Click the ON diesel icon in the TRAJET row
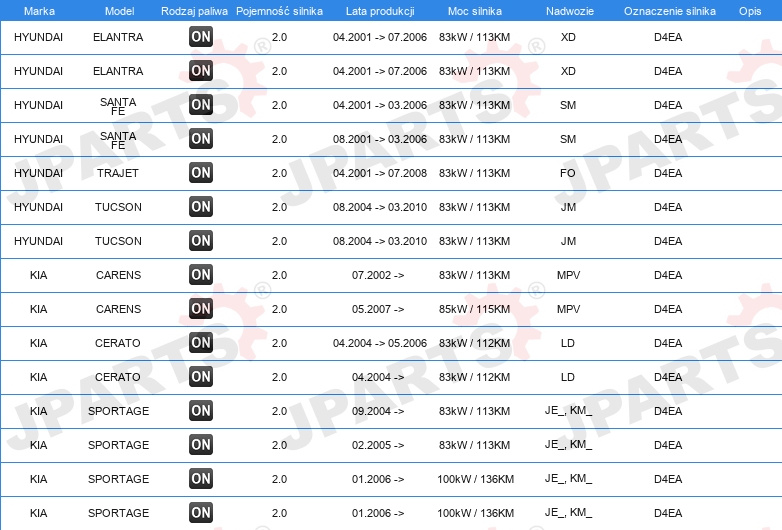This screenshot has width=782, height=530. (201, 173)
